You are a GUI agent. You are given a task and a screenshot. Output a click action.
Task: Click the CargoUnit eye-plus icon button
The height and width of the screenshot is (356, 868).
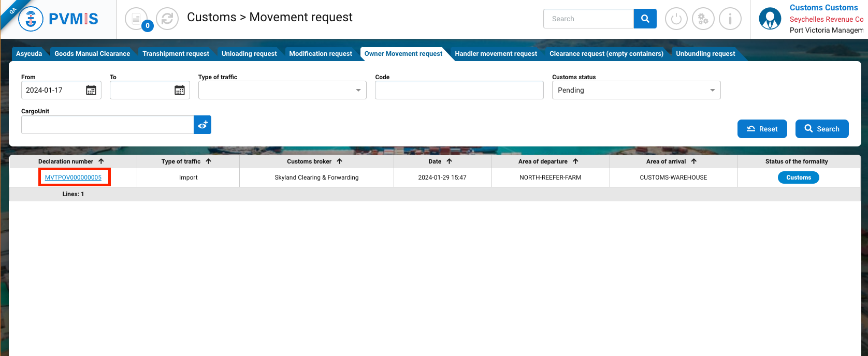point(202,125)
